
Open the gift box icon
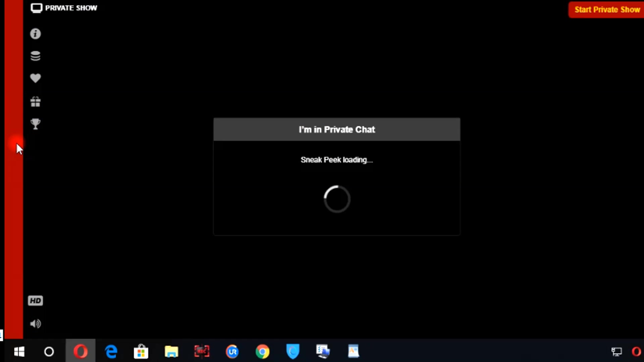click(35, 101)
